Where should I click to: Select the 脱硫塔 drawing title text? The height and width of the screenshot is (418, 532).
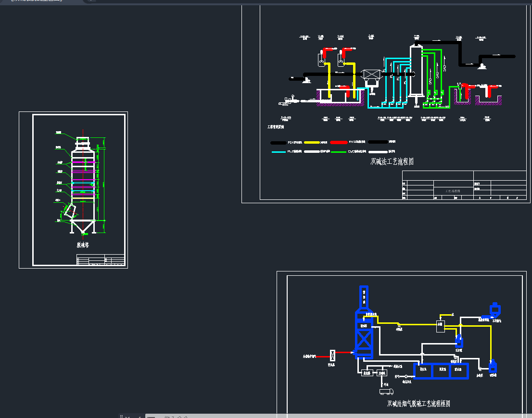coord(83,245)
